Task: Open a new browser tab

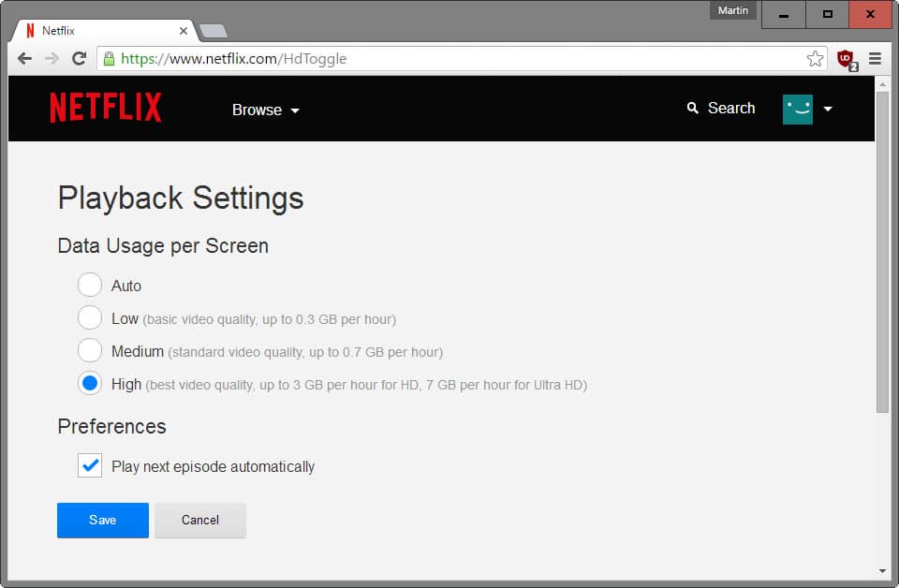Action: [x=214, y=30]
